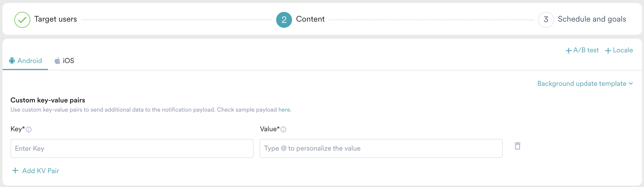Screen dimensions: 644x187
Task: Expand the template chevron arrow
Action: click(x=631, y=84)
